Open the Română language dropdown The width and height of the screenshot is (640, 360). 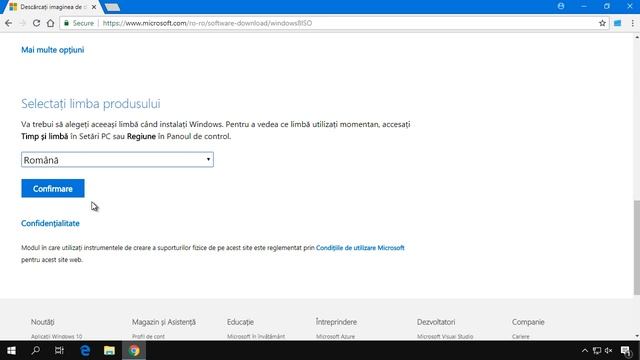(x=117, y=160)
